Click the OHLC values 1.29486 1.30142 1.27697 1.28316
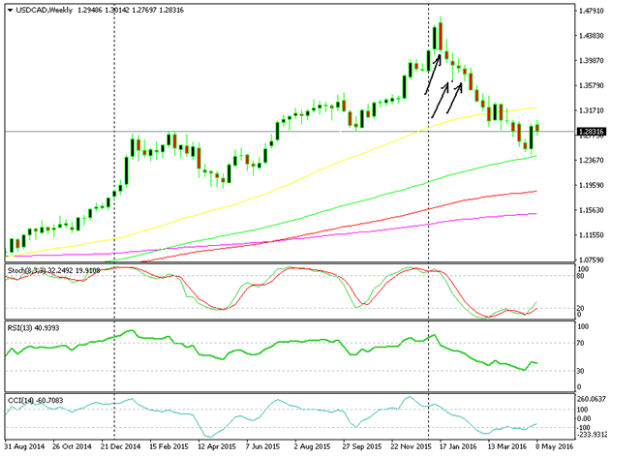The image size is (627, 456). pos(130,10)
